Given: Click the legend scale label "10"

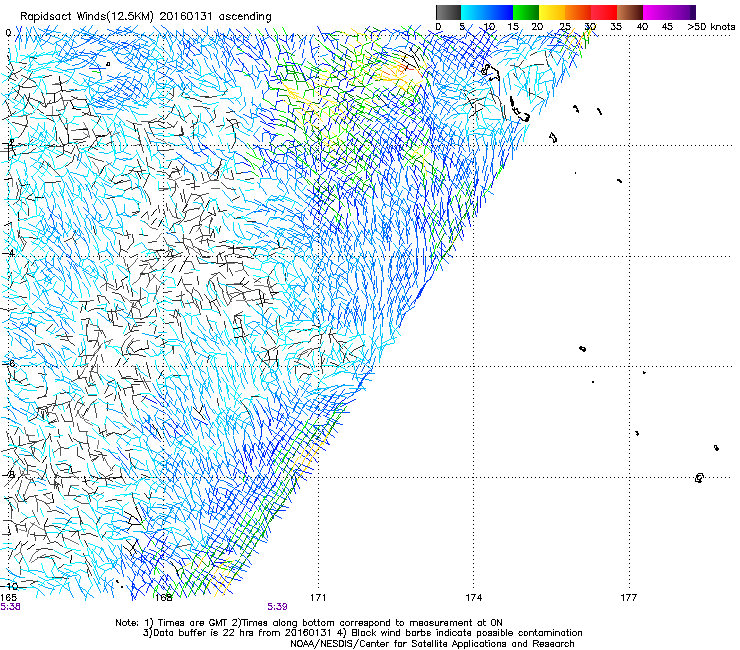Looking at the screenshot, I should [489, 26].
